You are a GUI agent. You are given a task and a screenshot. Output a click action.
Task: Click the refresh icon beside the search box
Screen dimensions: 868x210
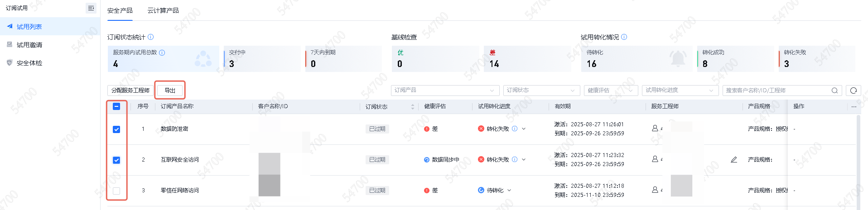pyautogui.click(x=853, y=91)
